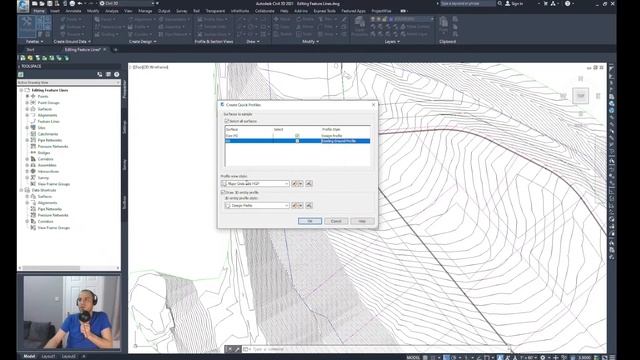Open the style options arrow beside Profile view style
This screenshot has height=360, width=640.
coord(301,183)
